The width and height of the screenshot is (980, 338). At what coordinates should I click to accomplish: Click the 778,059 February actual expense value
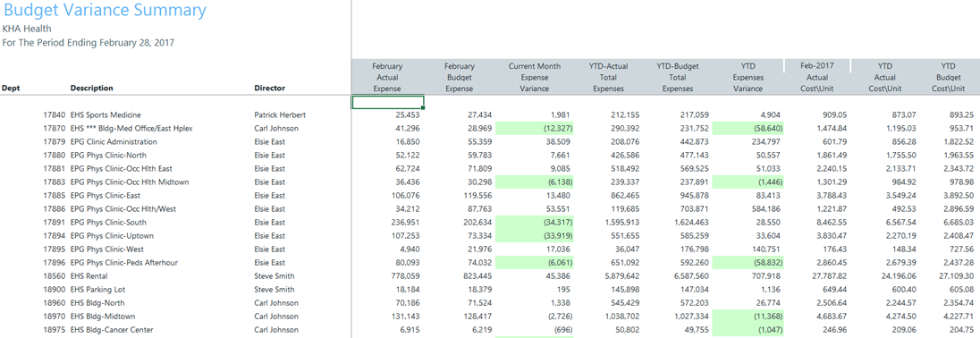[406, 276]
